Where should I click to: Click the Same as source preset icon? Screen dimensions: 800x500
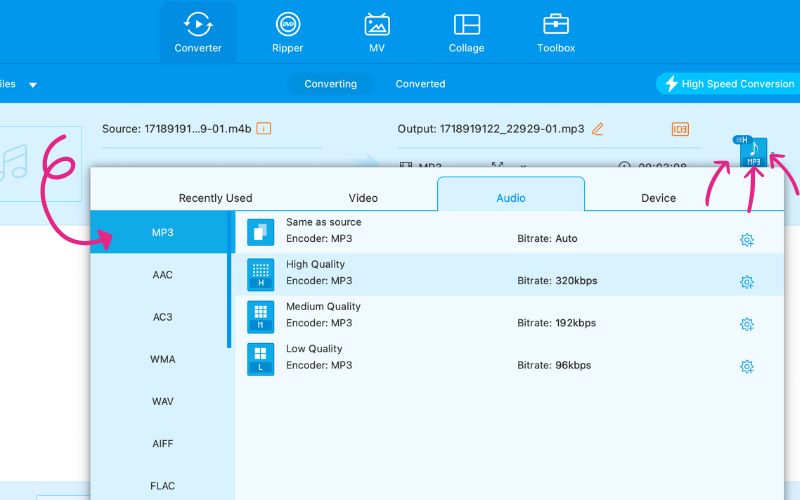click(260, 232)
